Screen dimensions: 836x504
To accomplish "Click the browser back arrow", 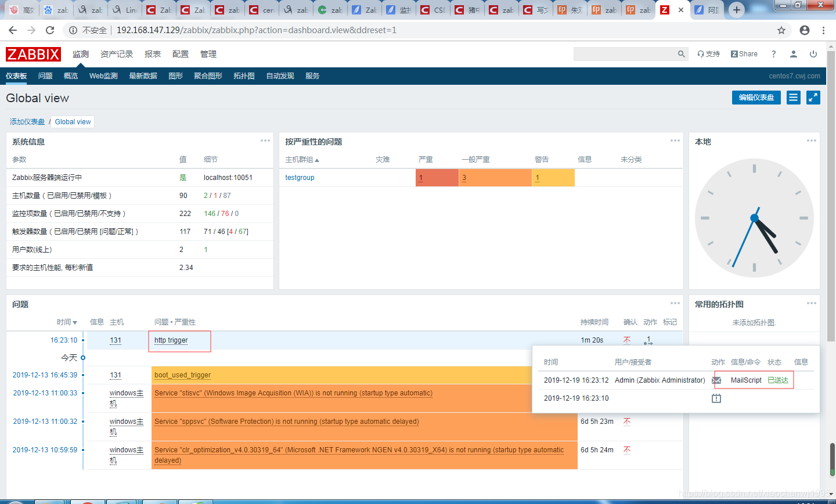I will (13, 30).
